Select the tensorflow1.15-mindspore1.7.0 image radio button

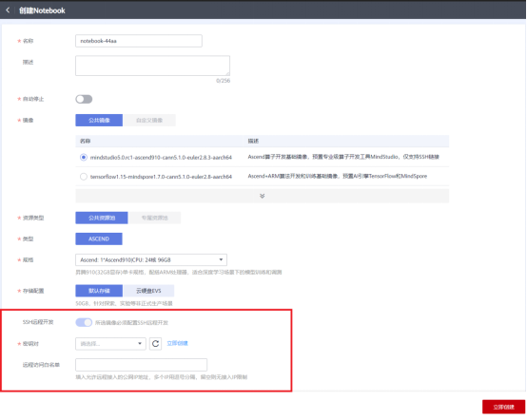(x=84, y=177)
